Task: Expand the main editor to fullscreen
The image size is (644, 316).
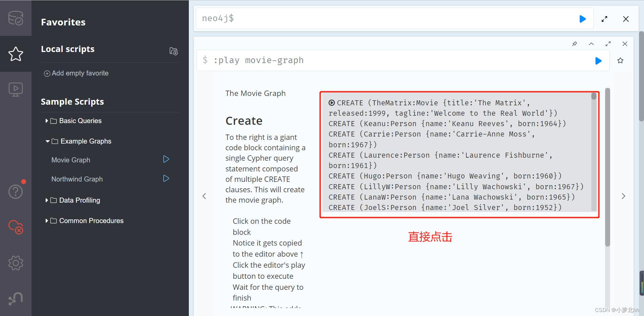Action: pos(604,19)
